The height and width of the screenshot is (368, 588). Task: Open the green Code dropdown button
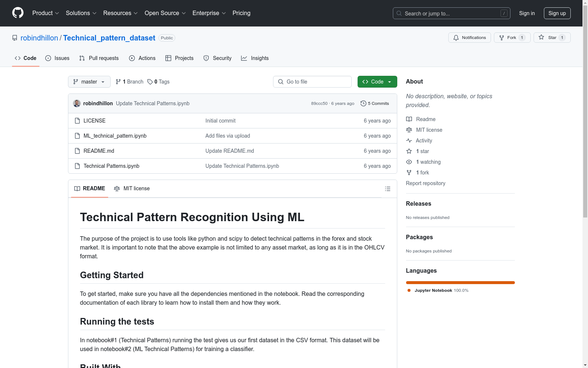(377, 82)
